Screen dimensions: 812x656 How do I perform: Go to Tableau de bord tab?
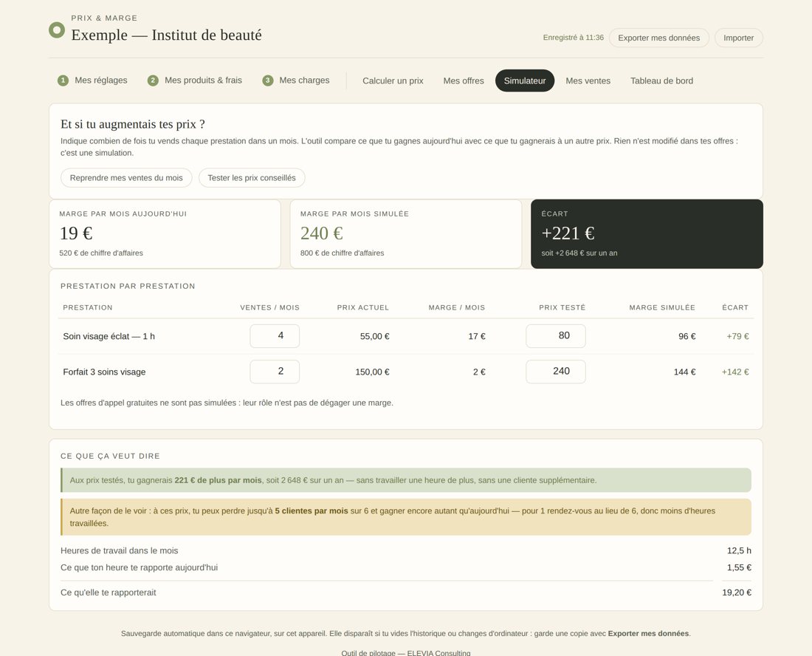tap(661, 81)
